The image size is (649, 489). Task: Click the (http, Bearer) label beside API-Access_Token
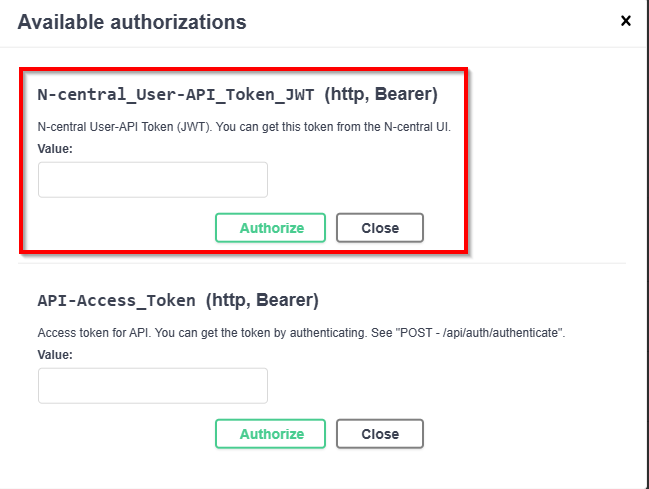tap(262, 300)
